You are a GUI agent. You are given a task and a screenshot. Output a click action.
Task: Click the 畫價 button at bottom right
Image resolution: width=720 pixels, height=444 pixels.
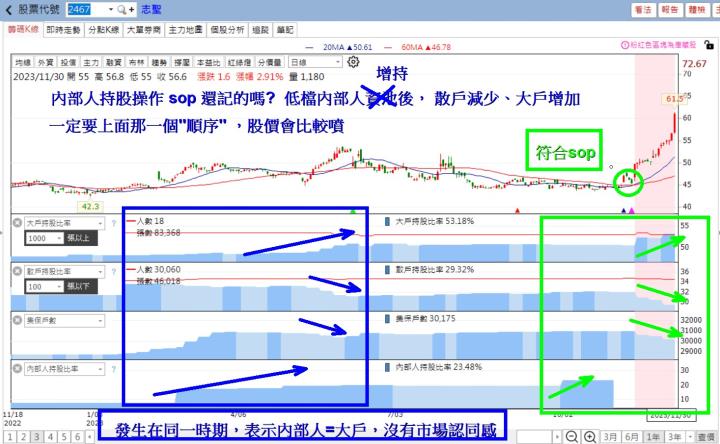706,436
